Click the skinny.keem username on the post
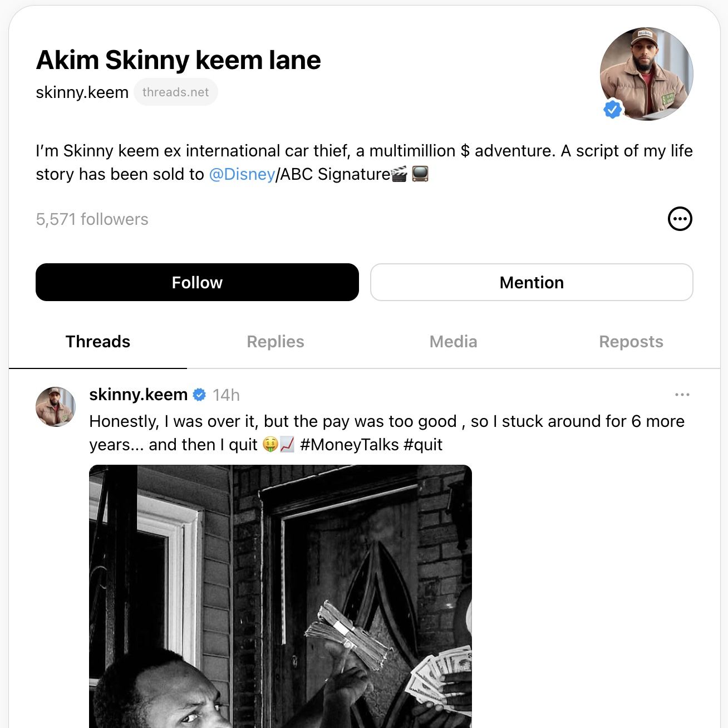728x728 pixels. [x=138, y=395]
